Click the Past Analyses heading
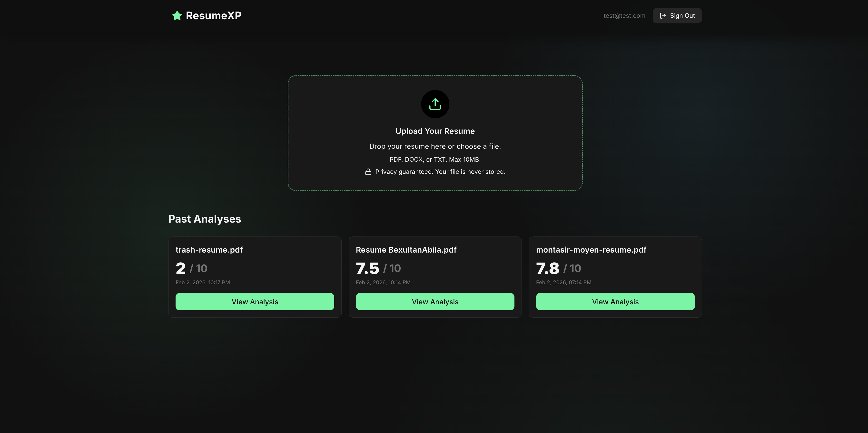 [x=205, y=219]
